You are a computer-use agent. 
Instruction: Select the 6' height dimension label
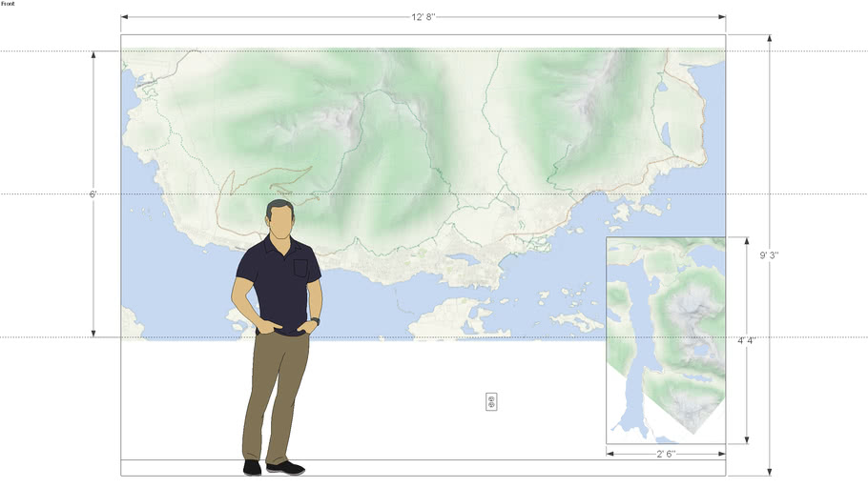point(93,194)
